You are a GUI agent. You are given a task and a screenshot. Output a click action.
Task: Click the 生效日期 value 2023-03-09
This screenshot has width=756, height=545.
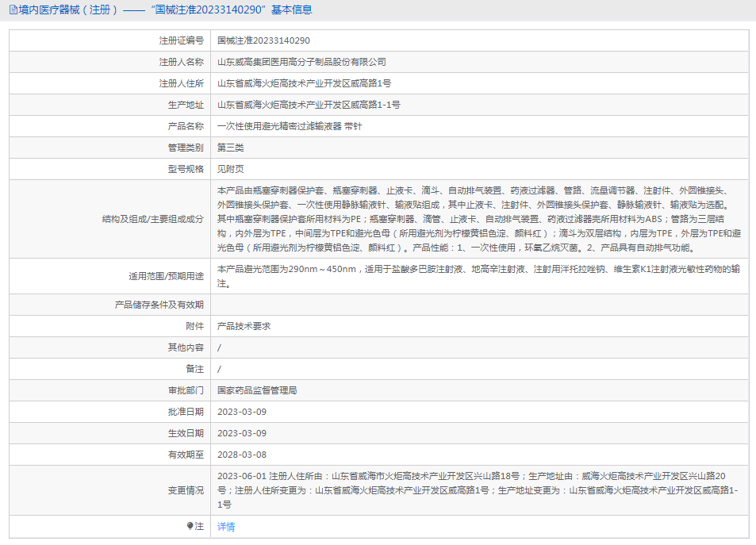coord(242,433)
